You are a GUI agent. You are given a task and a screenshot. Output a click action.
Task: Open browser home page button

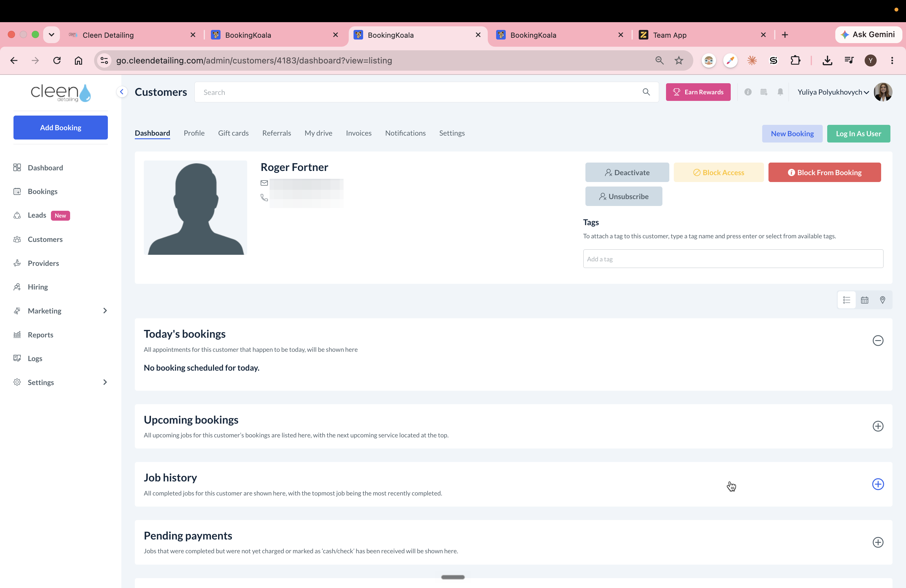[78, 60]
